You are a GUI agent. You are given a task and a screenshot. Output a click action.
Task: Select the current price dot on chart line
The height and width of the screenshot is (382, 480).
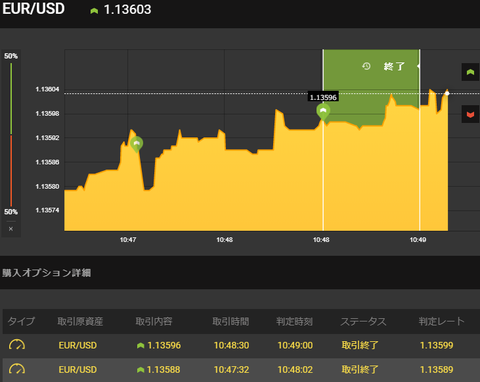tap(447, 93)
